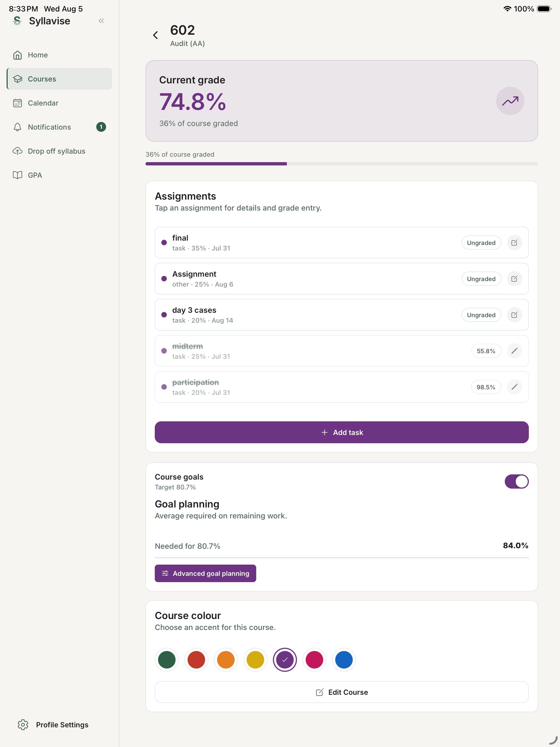Add a new task
This screenshot has height=747, width=560.
tap(342, 432)
